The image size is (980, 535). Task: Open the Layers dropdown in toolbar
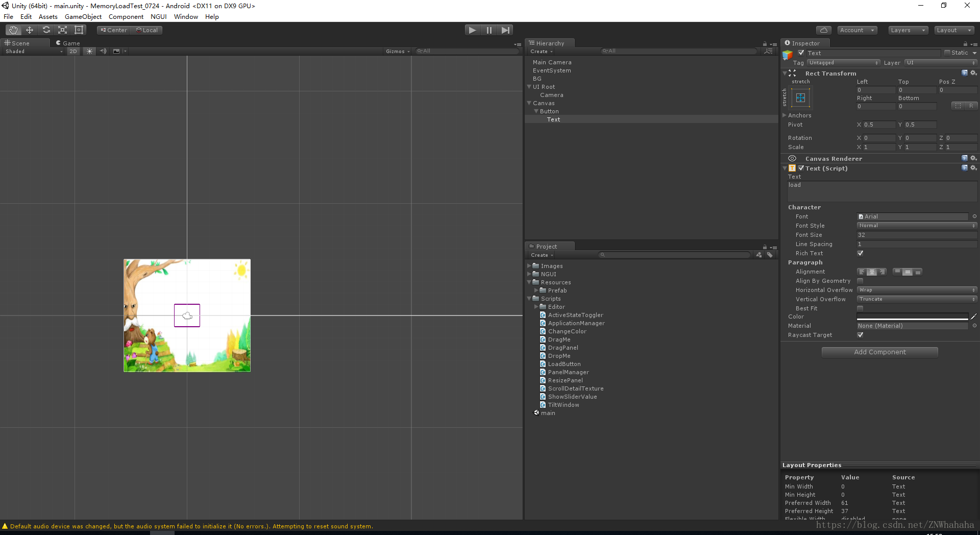point(908,30)
